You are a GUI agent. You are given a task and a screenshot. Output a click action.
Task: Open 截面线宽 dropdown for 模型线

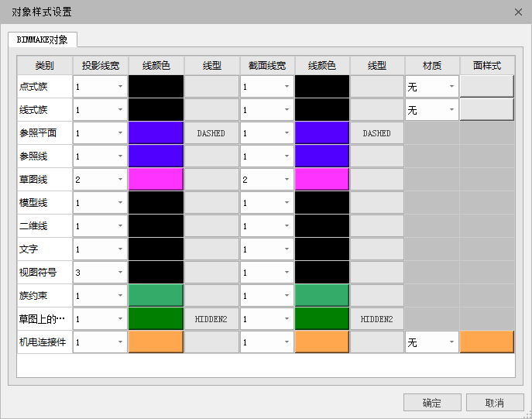pyautogui.click(x=266, y=203)
